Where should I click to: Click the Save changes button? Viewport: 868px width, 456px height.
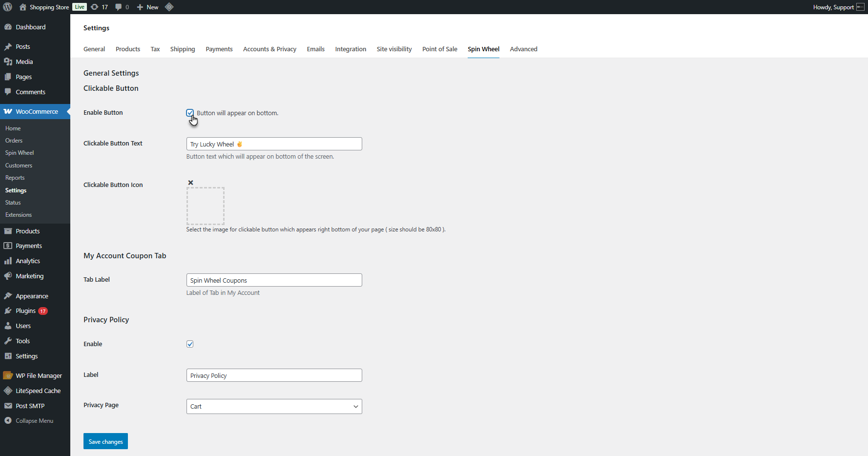(x=105, y=441)
